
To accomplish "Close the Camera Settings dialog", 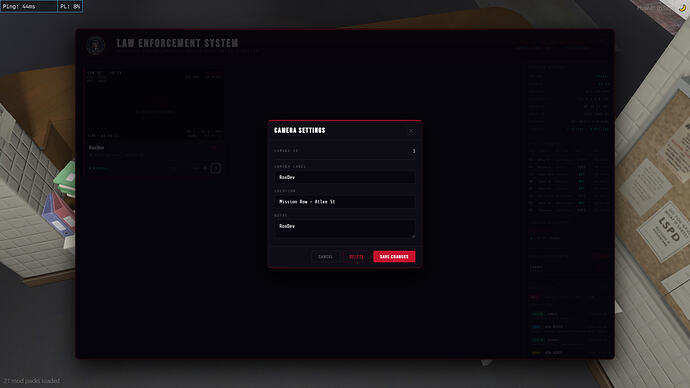I will (411, 131).
